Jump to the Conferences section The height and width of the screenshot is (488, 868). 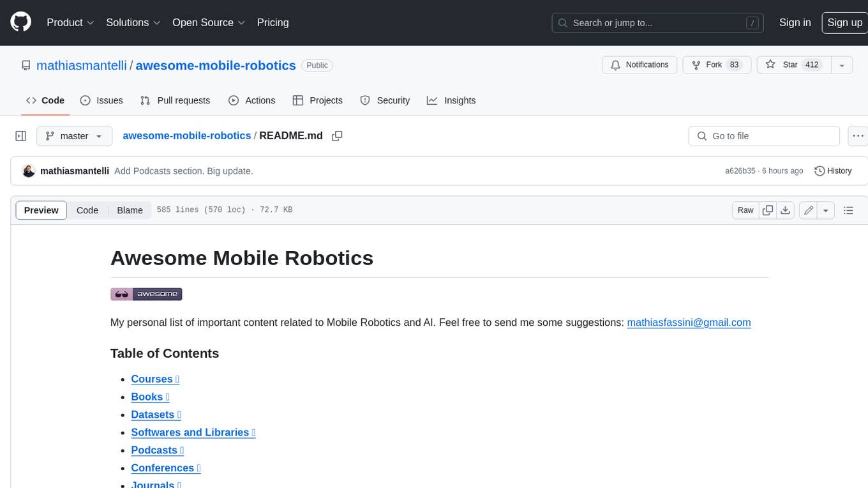pyautogui.click(x=166, y=468)
